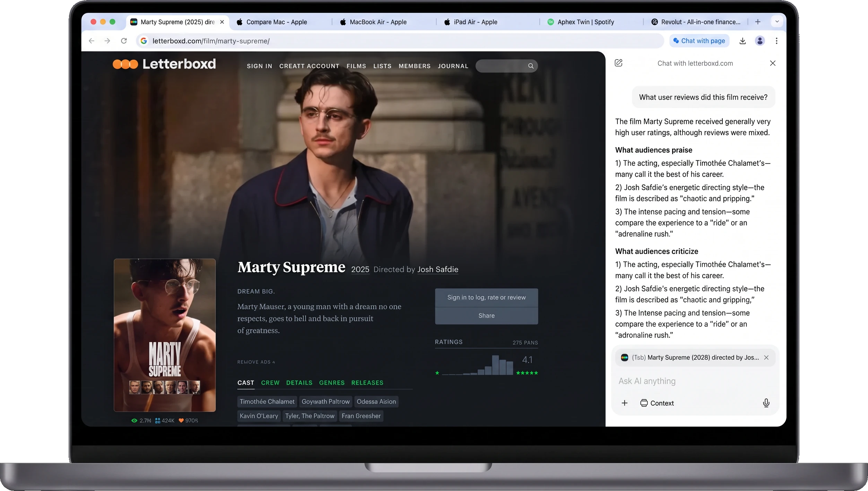Start voice input with the microphone
868x491 pixels.
pyautogui.click(x=766, y=403)
